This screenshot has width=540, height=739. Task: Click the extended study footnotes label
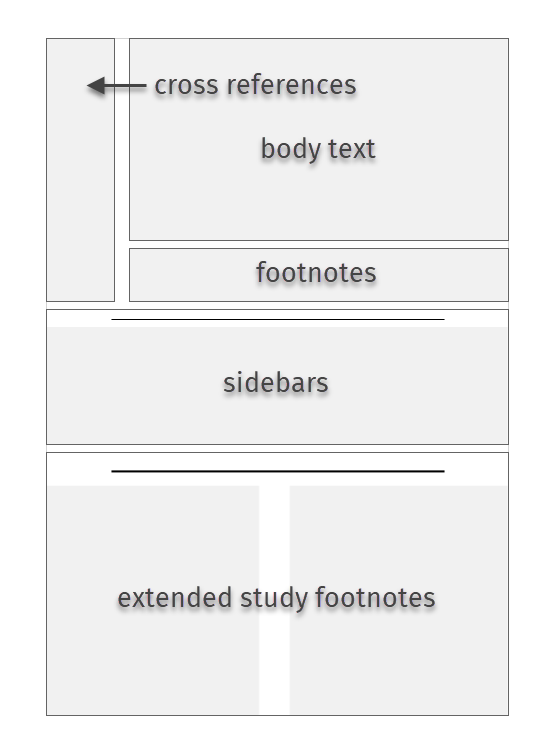click(x=276, y=598)
